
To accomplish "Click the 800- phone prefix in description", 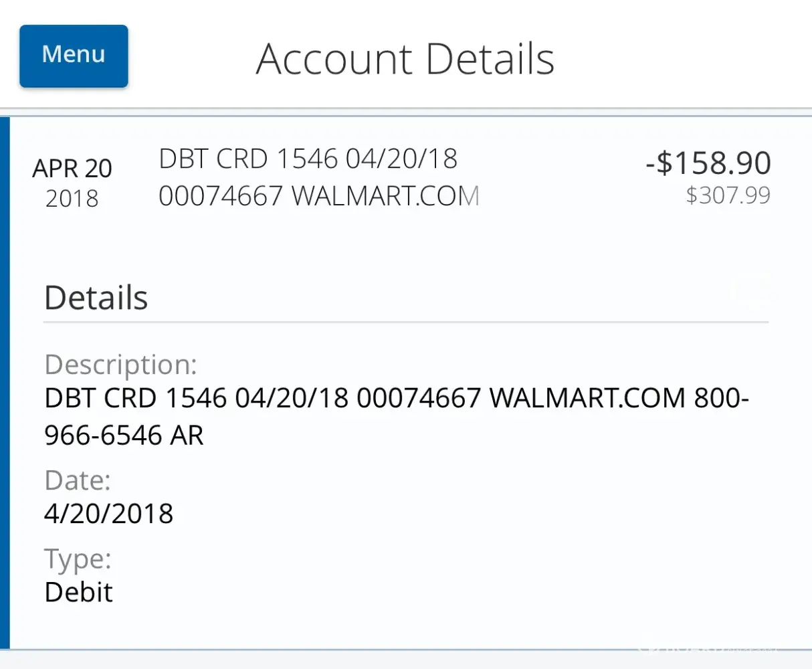I will pyautogui.click(x=721, y=398).
